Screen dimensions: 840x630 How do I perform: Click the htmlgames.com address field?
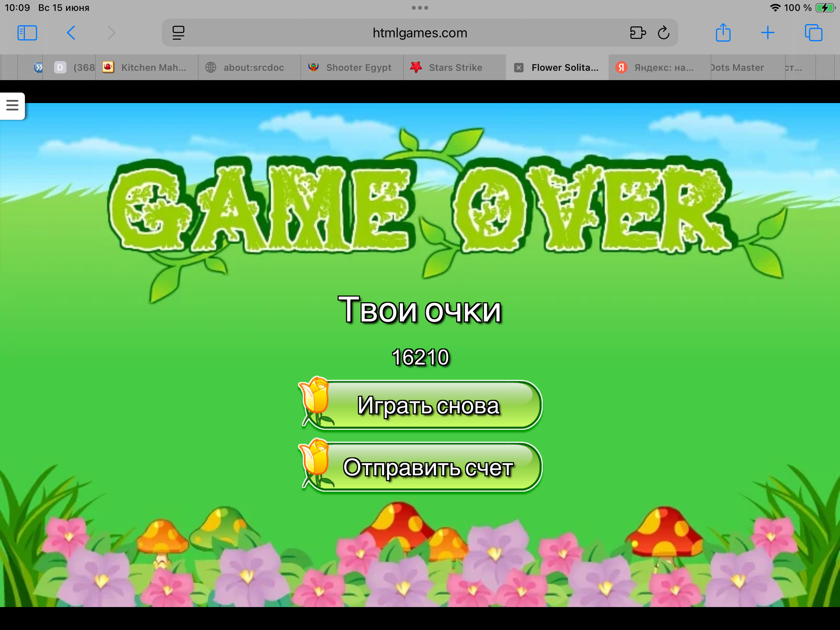coord(420,33)
